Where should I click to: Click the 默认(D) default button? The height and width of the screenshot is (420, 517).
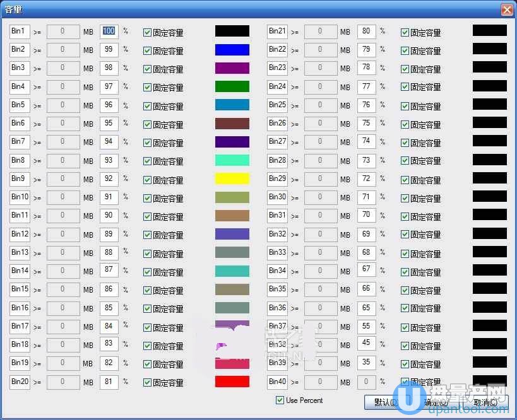385,402
